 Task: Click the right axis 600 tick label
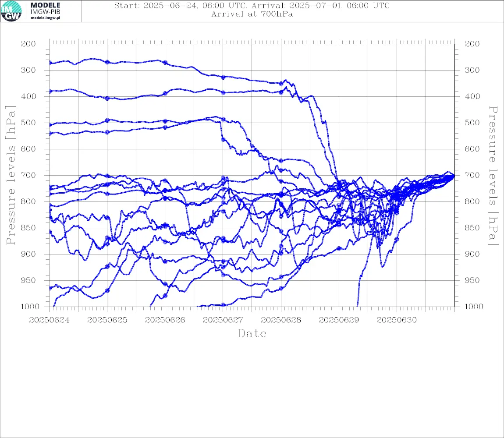[472, 149]
